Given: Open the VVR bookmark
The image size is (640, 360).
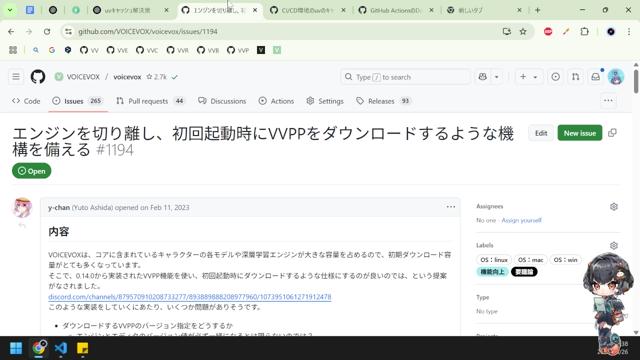Looking at the screenshot, I should tap(178, 50).
